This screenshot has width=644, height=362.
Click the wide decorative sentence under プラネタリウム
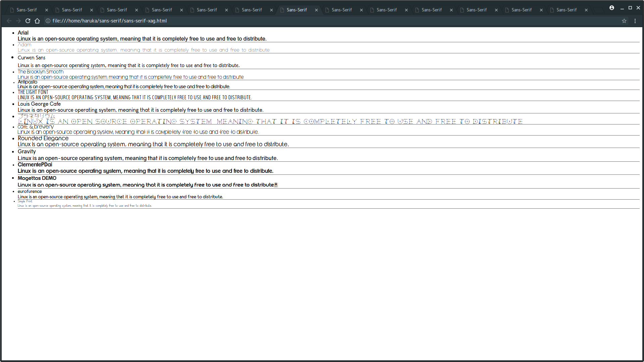[270, 121]
